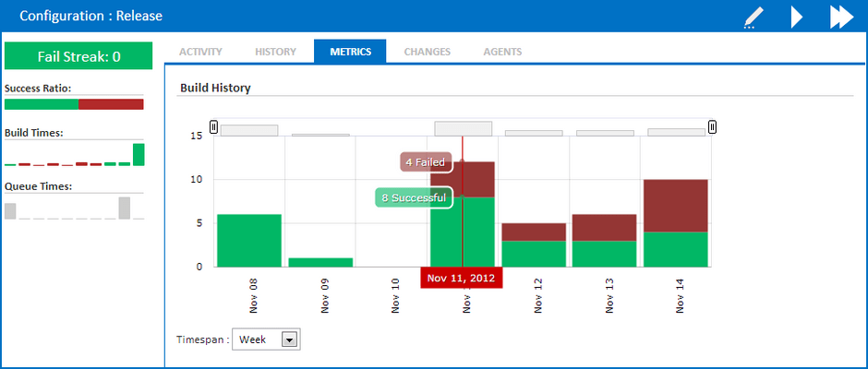Grab the right range handle above chart

click(x=712, y=126)
